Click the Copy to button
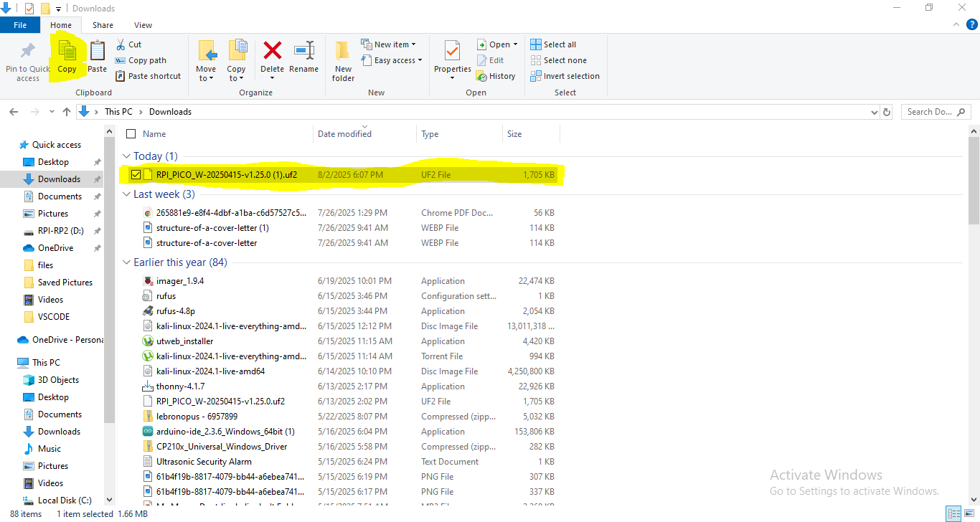The image size is (980, 522). coord(236,60)
